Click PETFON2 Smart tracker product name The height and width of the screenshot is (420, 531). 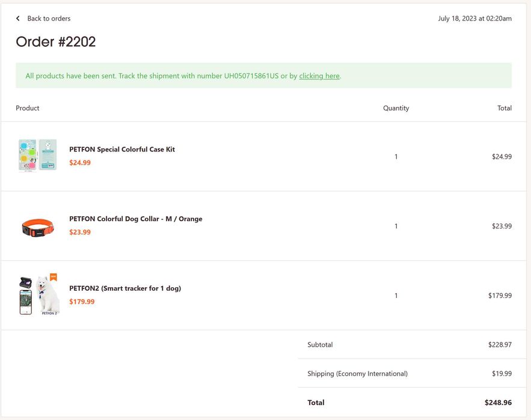(x=125, y=288)
